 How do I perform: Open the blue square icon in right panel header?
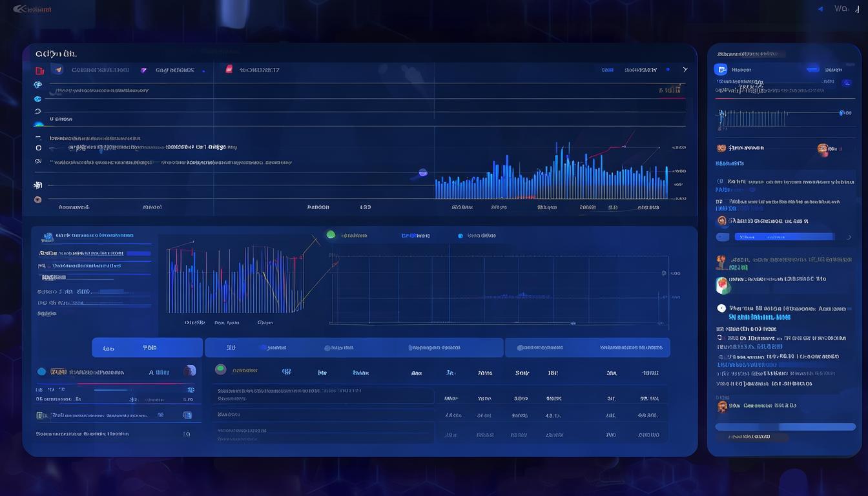[x=721, y=70]
